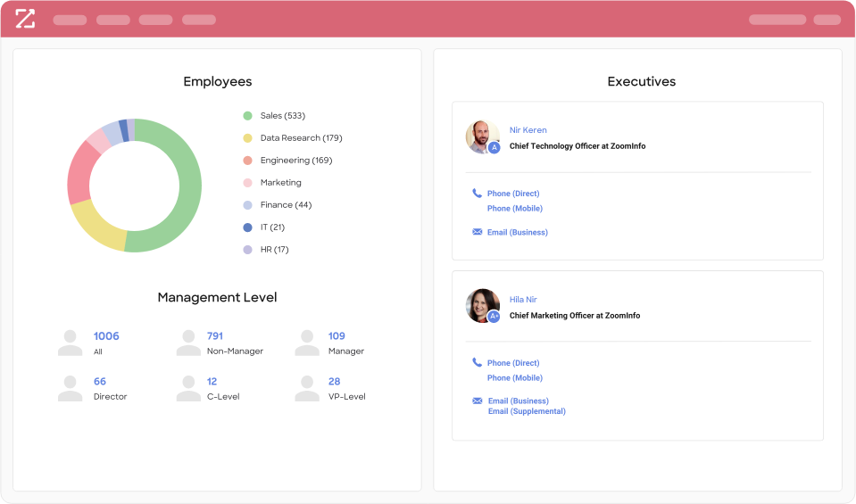Click the person icon beside 109 Manager
856x504 pixels.
(307, 343)
